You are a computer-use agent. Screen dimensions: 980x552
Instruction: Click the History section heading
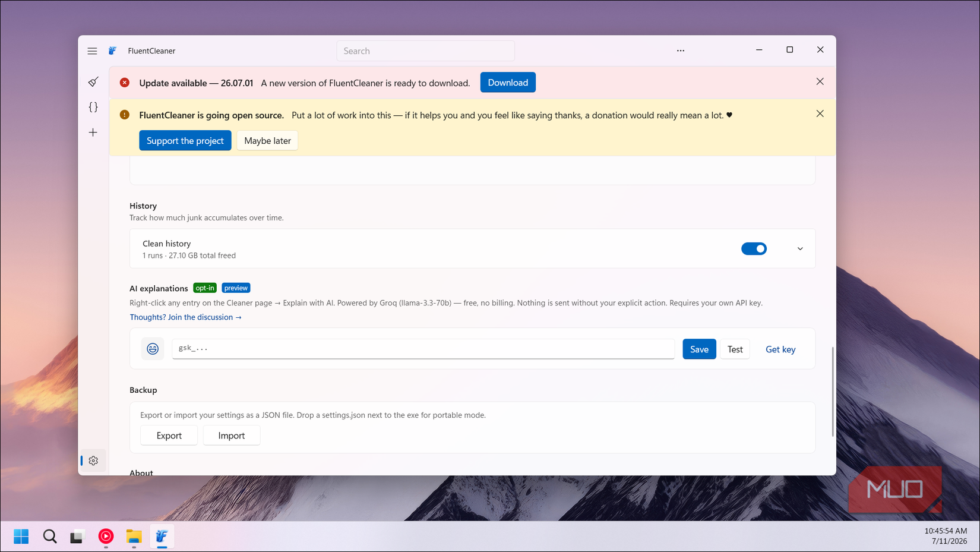pyautogui.click(x=143, y=206)
